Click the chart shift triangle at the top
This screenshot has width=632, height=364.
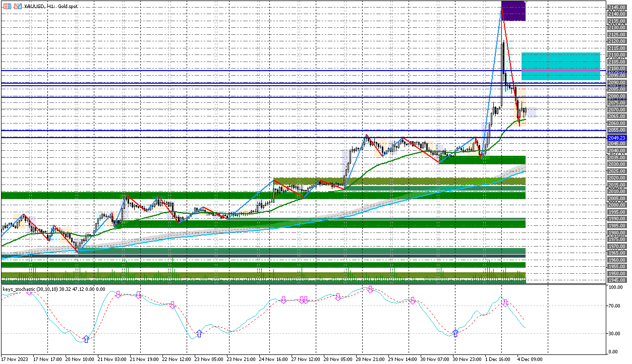point(525,3)
